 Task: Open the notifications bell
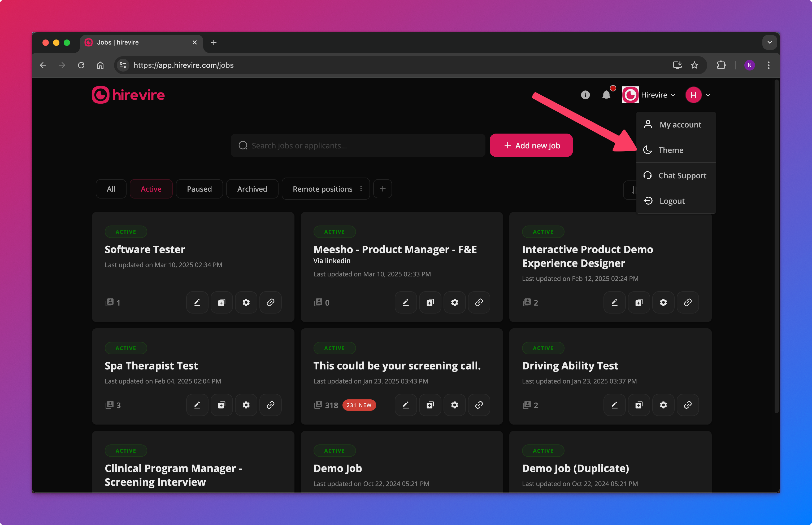[606, 95]
